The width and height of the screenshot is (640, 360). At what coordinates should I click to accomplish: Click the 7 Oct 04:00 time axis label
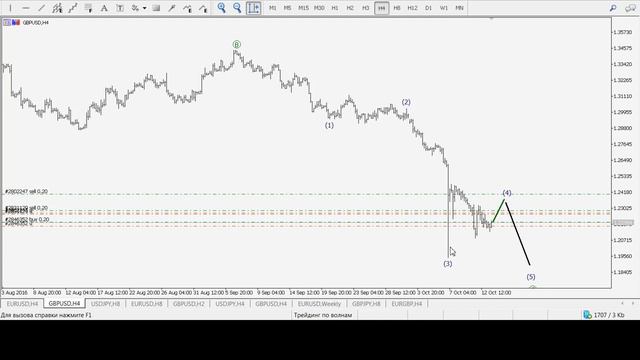click(462, 293)
